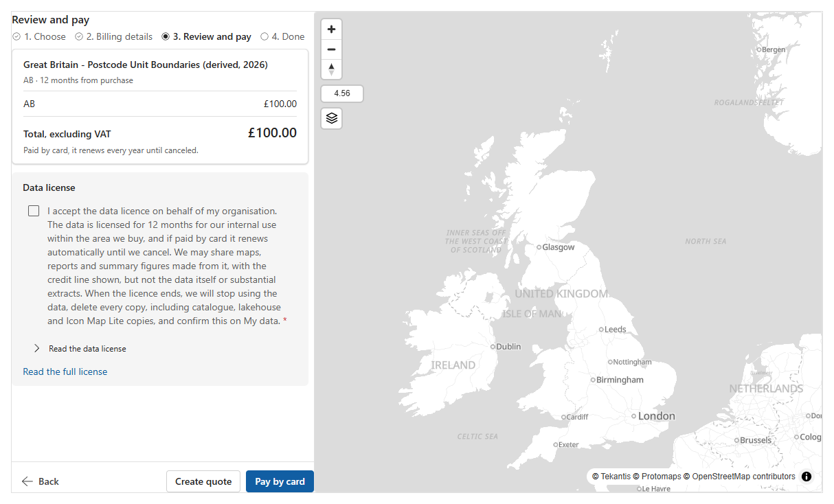The height and width of the screenshot is (504, 834).
Task: Click the Nottingham label on the map
Action: pyautogui.click(x=632, y=362)
